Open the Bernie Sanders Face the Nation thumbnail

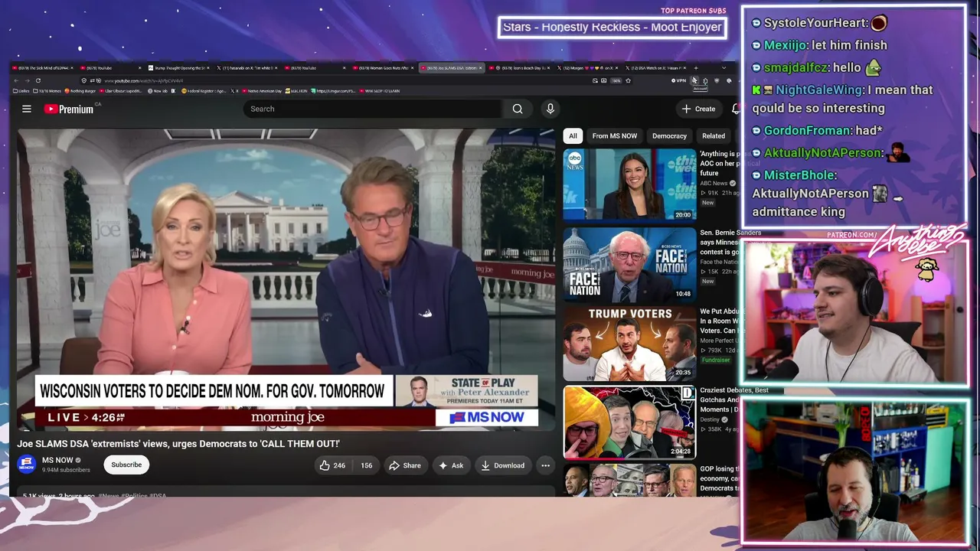pos(629,264)
